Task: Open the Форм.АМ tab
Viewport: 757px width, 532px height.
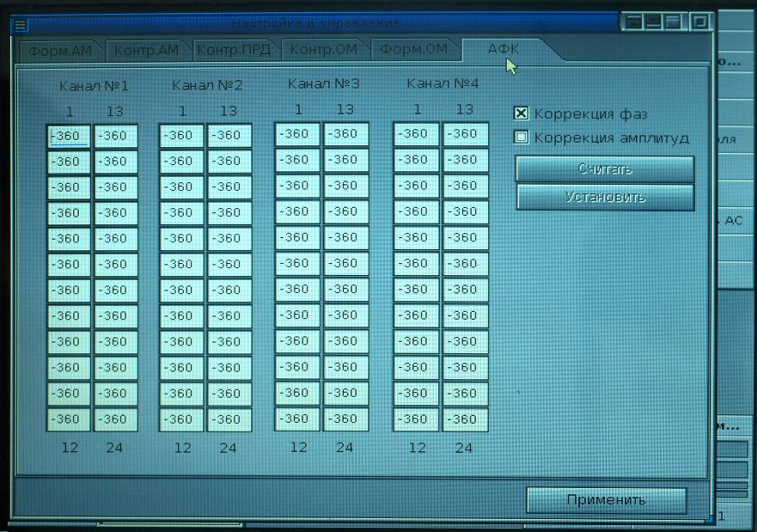Action: 60,50
